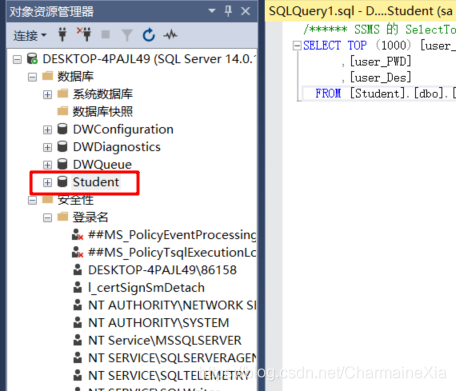Open the activity monitor pulse icon
Image resolution: width=456 pixels, height=391 pixels.
(x=170, y=34)
